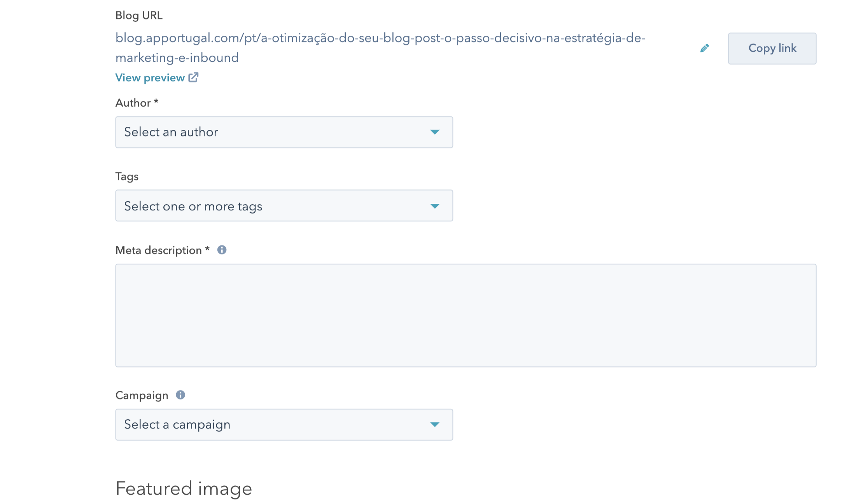Focus the Meta description text area
This screenshot has width=863, height=504.
(x=466, y=315)
